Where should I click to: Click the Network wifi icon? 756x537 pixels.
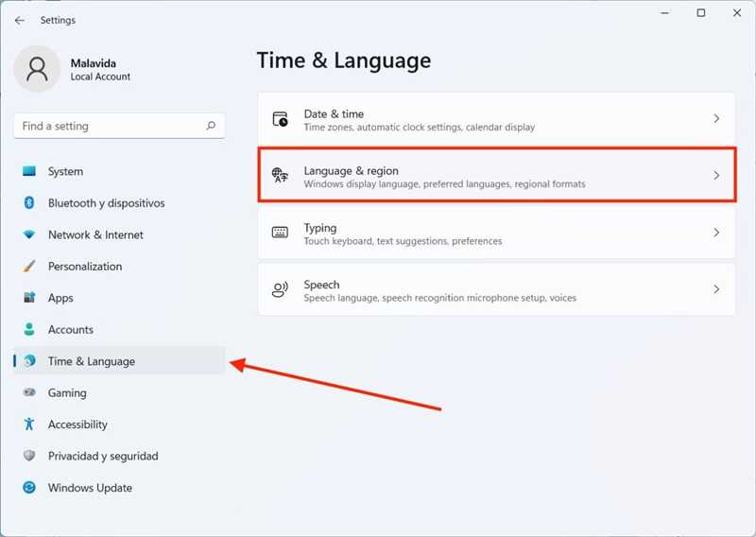(x=29, y=234)
